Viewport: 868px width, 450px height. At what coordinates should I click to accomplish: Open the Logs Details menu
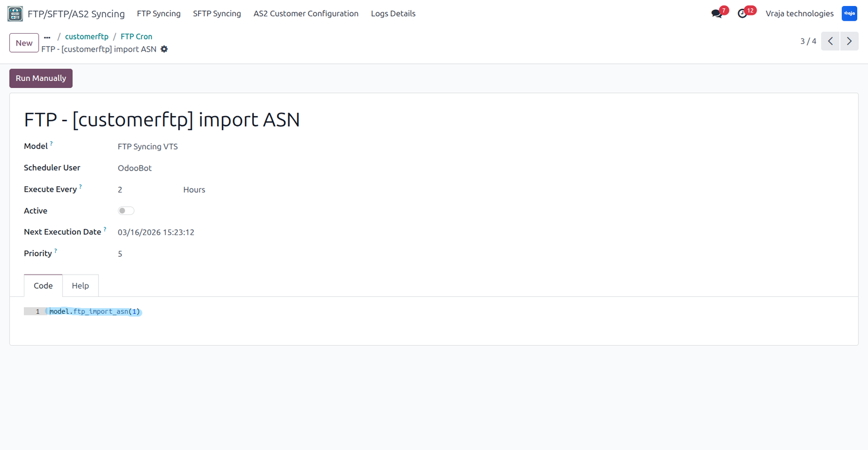pos(393,14)
